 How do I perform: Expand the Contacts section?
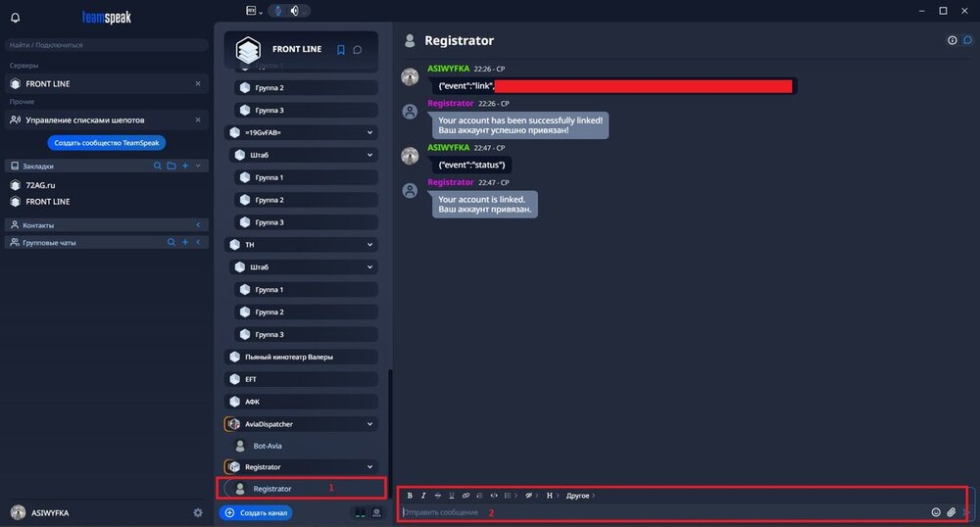[x=198, y=225]
